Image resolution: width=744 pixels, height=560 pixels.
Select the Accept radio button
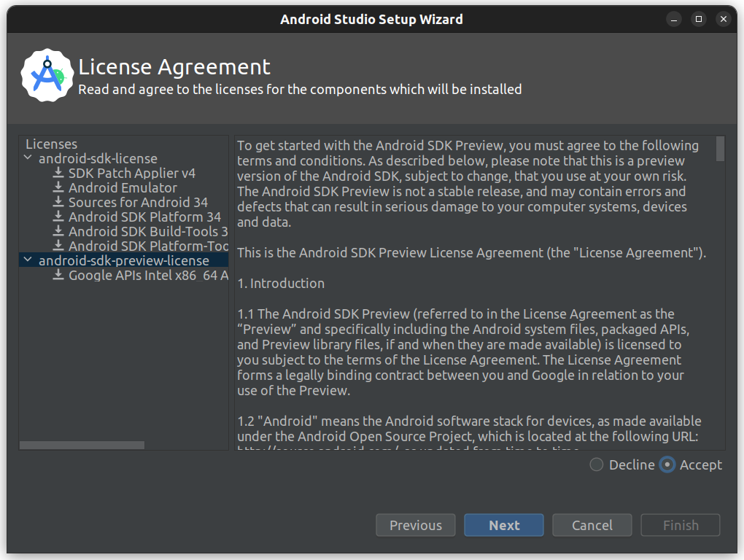pyautogui.click(x=667, y=464)
